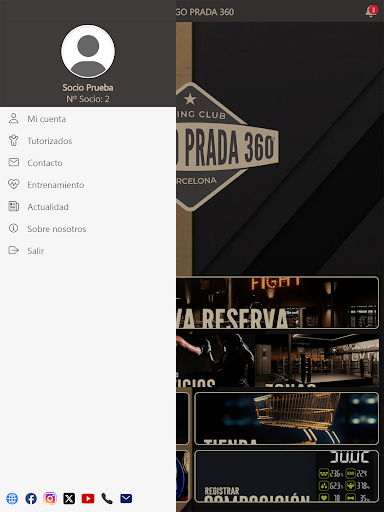Click the info icon beside Sobre nosotros
The image size is (384, 512).
(14, 228)
